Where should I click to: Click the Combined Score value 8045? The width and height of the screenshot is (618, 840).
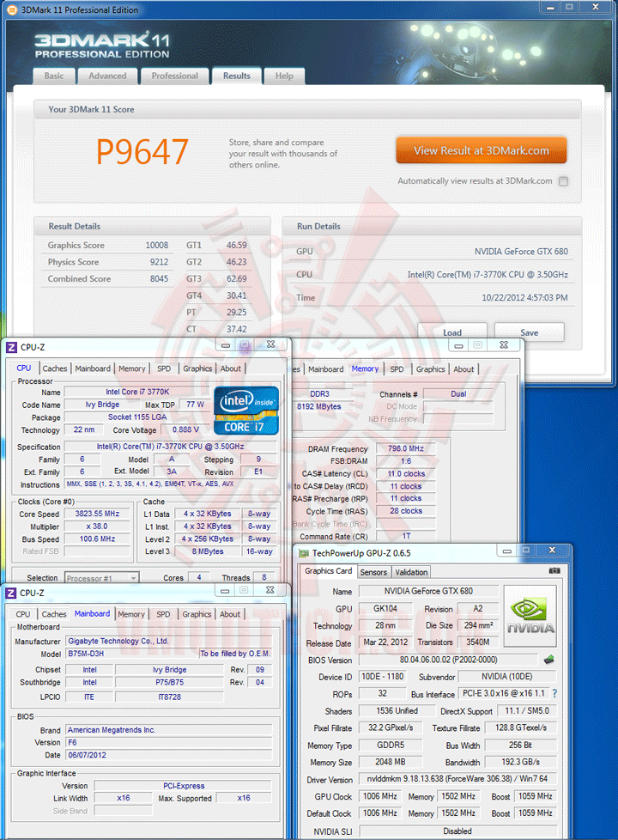point(159,278)
